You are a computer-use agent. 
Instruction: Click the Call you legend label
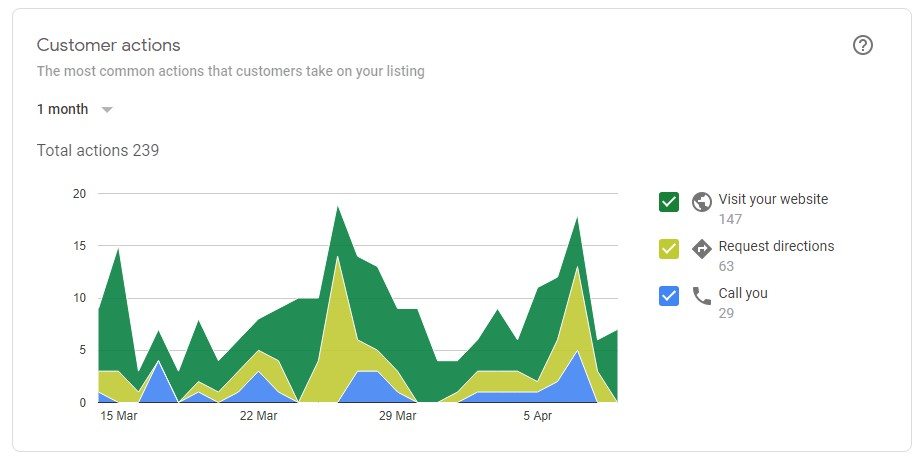(x=743, y=293)
